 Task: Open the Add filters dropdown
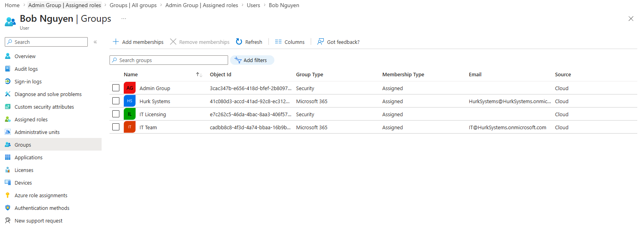pyautogui.click(x=252, y=60)
